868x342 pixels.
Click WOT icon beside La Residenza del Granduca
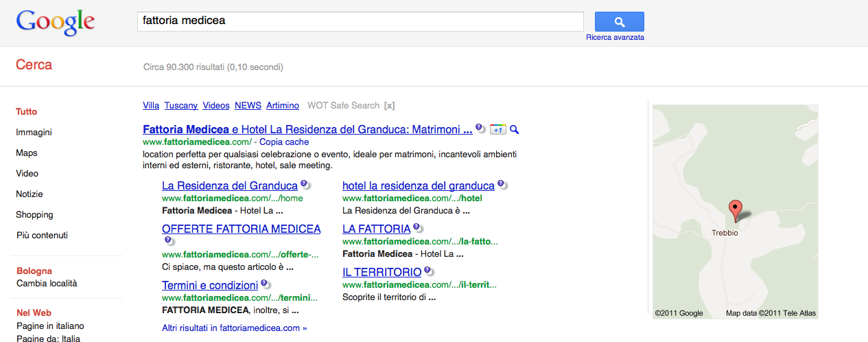(x=305, y=185)
